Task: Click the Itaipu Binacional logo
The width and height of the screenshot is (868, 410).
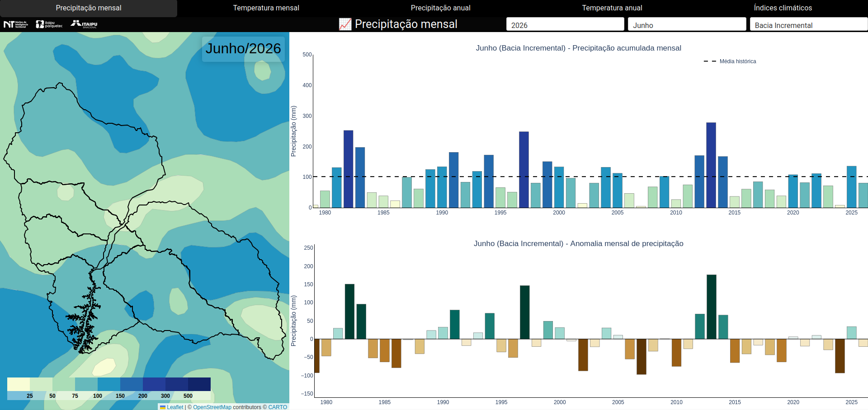Action: tap(84, 24)
